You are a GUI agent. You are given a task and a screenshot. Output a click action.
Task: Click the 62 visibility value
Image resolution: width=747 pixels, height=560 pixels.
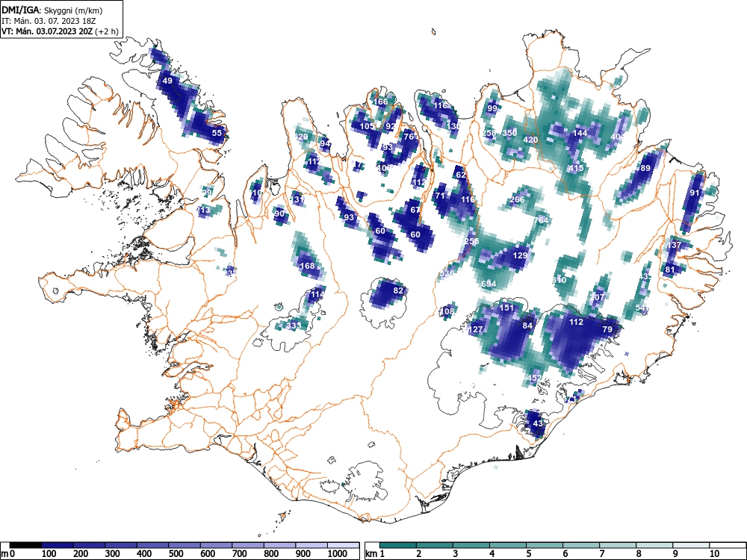pos(461,175)
